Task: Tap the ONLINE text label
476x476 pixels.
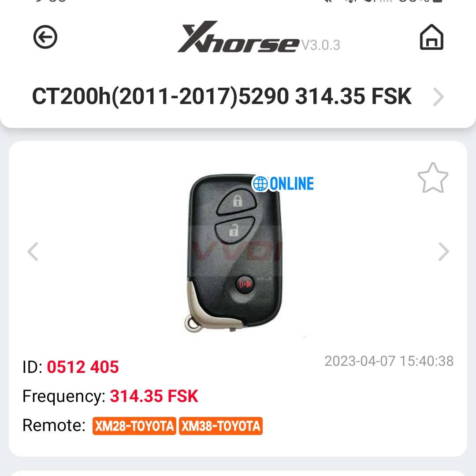Action: (x=292, y=184)
